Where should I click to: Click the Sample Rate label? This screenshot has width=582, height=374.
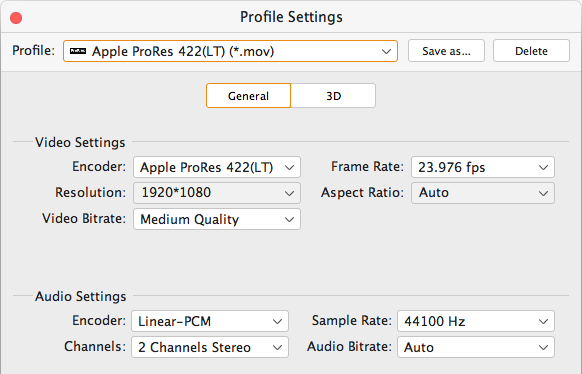pyautogui.click(x=352, y=321)
